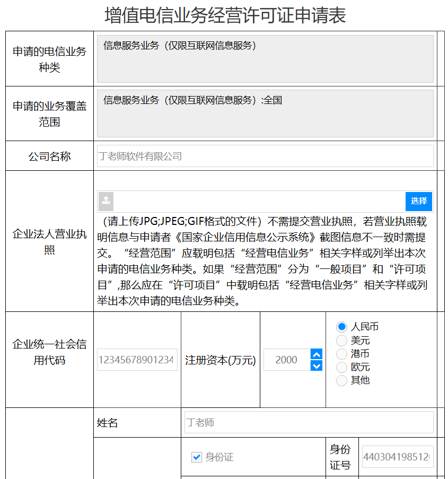Toggle the 身份证 checkbox
Screen dimensions: 448x479
[x=197, y=457]
